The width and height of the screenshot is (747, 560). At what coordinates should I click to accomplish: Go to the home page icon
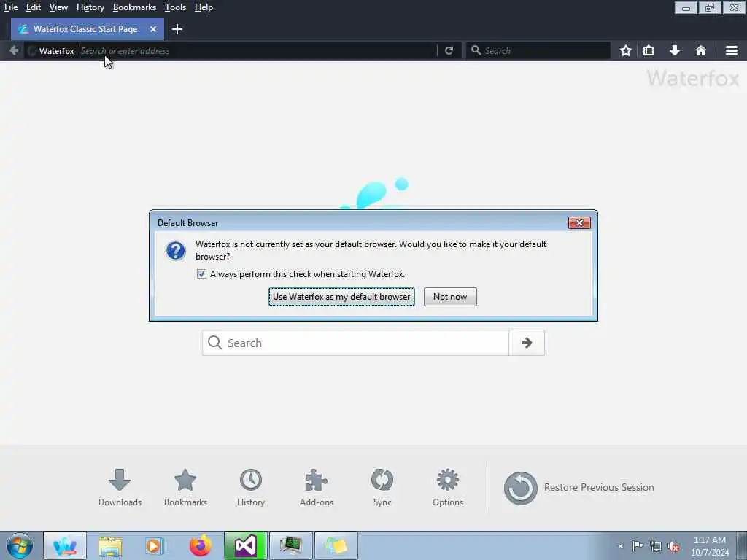pos(701,50)
